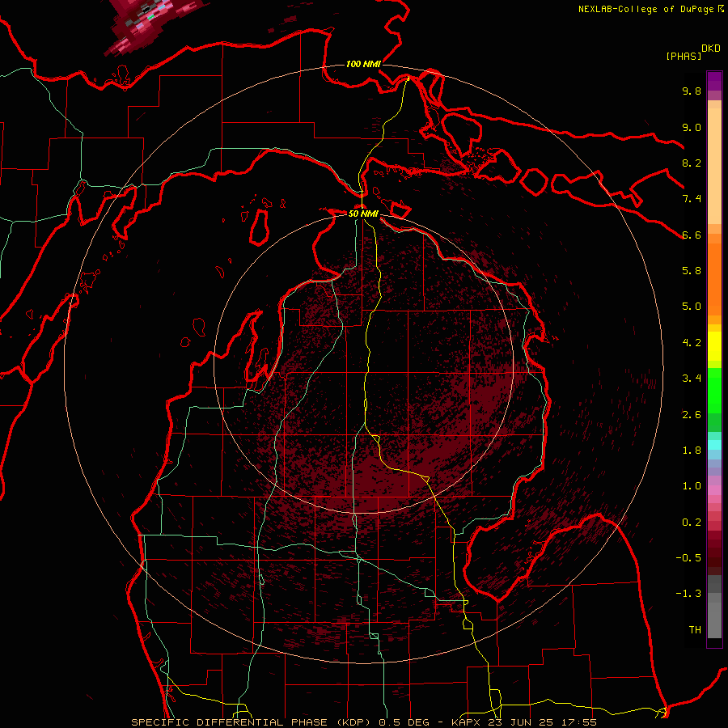
Task: Pick the purple top segment of color bar
Action: 714,81
